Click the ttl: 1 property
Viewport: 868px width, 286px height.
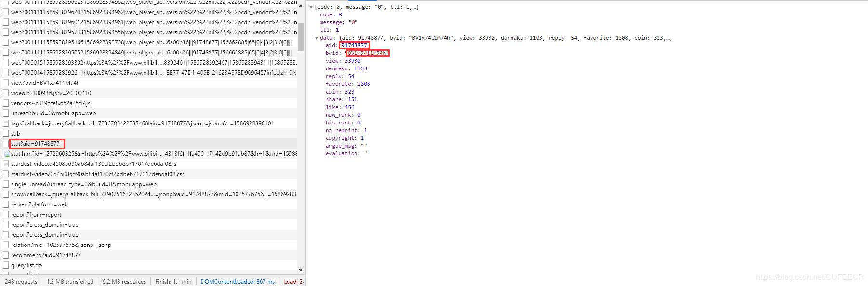(329, 30)
